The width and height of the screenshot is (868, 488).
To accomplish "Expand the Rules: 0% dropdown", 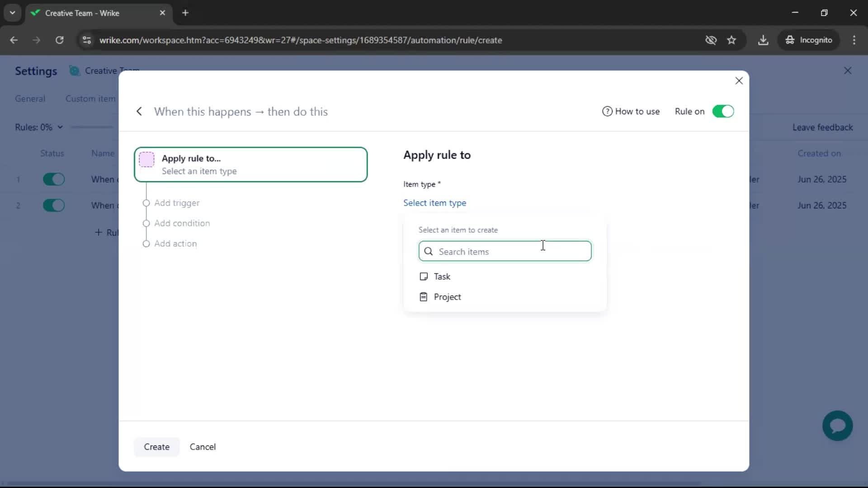I will coord(39,127).
